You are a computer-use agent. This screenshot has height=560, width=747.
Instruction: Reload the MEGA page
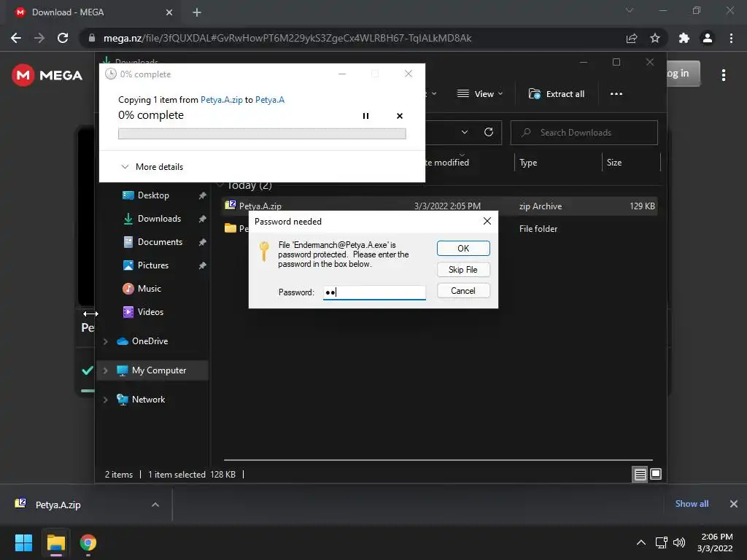click(63, 38)
